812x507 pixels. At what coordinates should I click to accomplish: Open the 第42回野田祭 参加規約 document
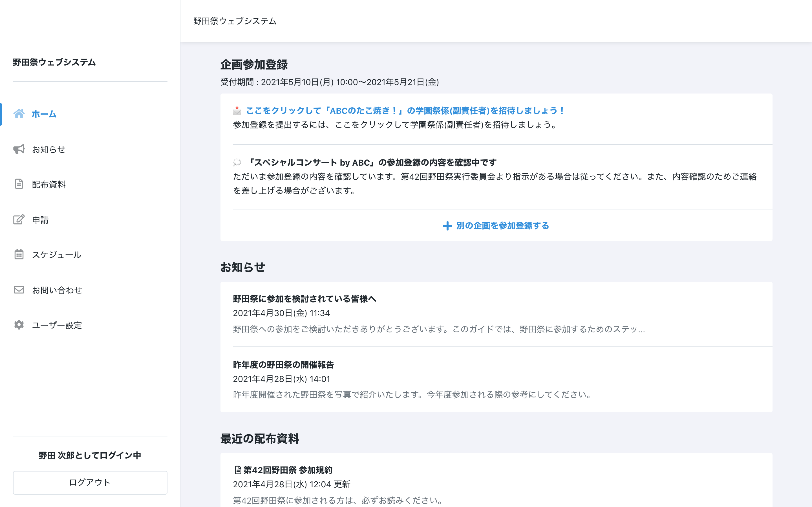click(x=288, y=470)
